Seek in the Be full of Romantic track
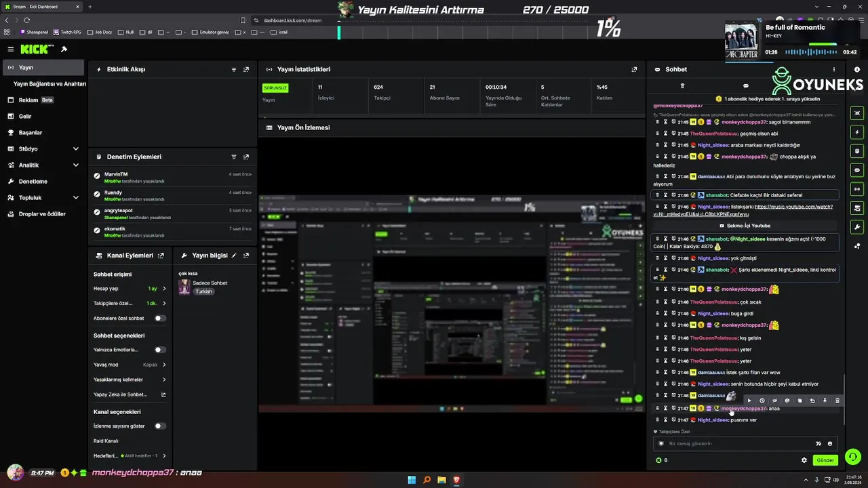 (811, 52)
